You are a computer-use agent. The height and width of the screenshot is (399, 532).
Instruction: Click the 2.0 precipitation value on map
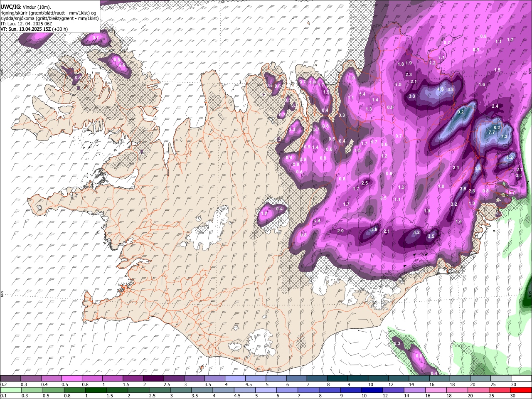pos(340,231)
